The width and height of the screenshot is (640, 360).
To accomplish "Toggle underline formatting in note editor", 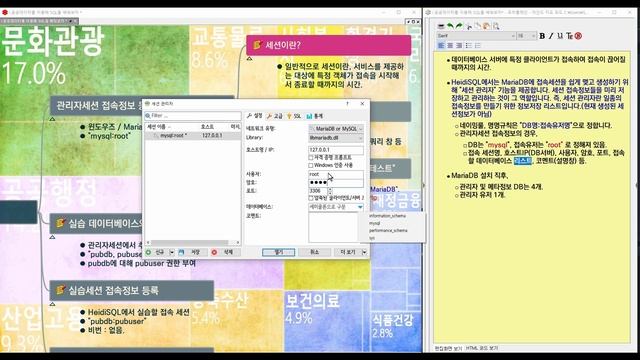I will point(560,36).
